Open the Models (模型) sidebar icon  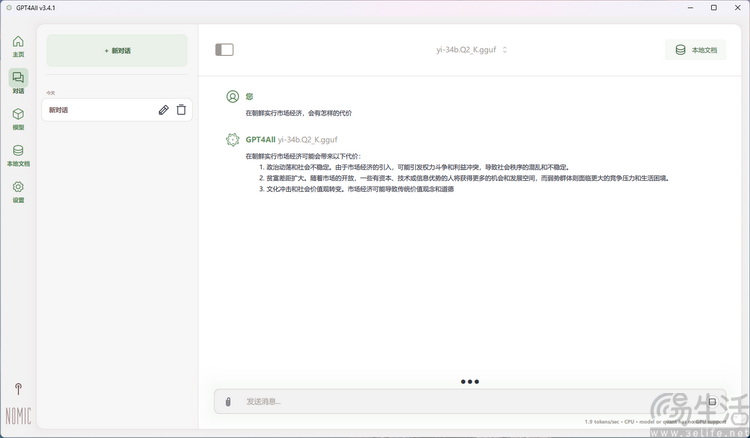click(18, 119)
